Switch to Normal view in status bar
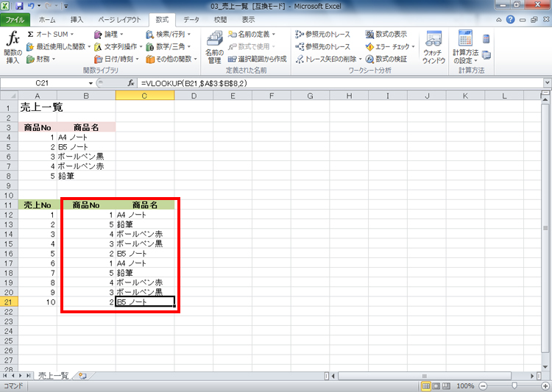552x392 pixels. click(425, 386)
